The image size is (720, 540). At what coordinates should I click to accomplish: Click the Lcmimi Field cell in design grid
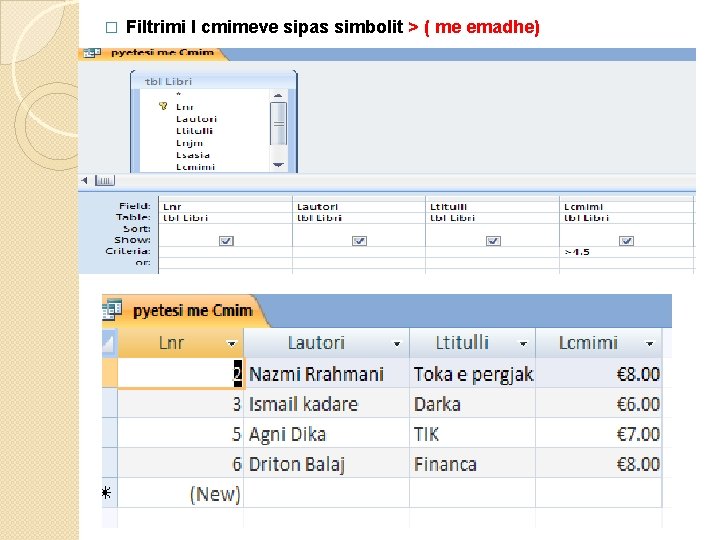[x=626, y=207]
